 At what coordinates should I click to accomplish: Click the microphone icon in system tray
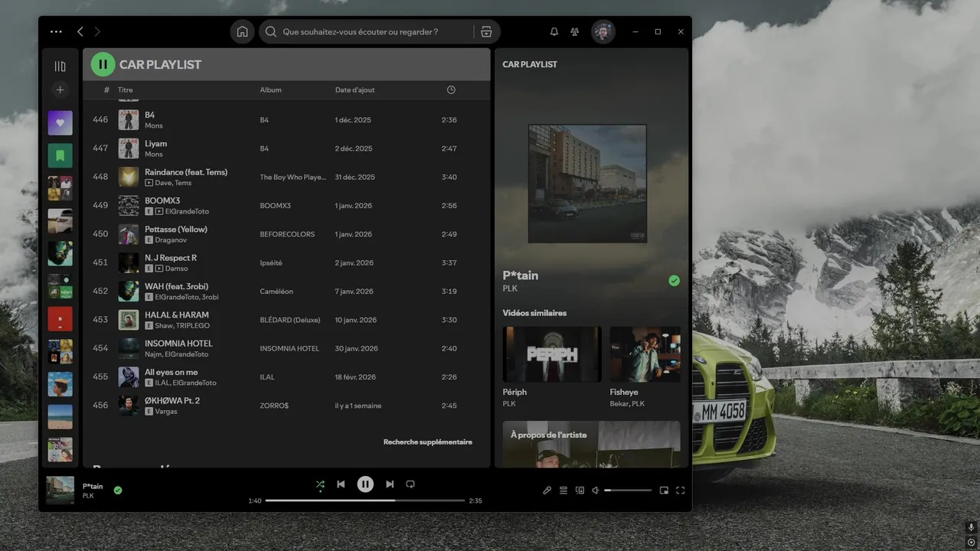(x=971, y=527)
